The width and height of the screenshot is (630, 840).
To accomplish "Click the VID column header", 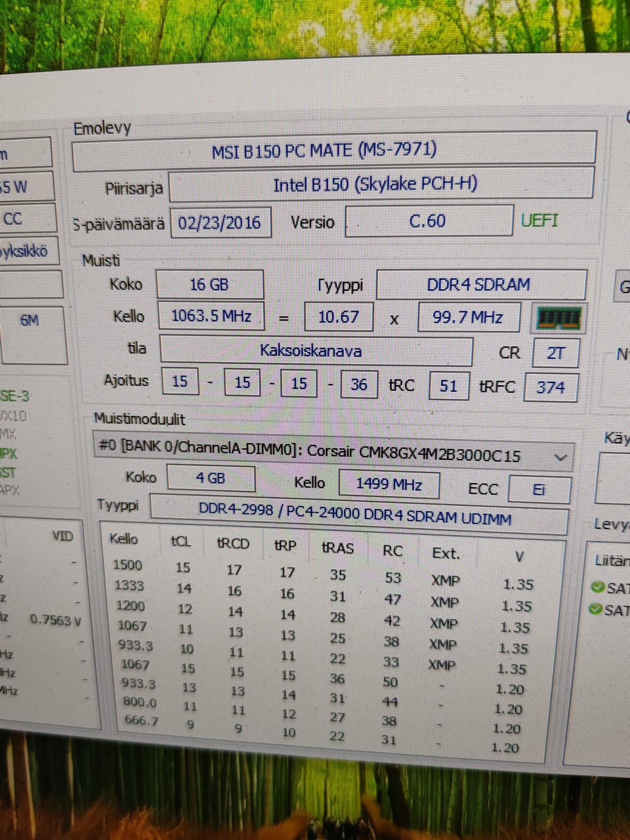I will click(62, 536).
